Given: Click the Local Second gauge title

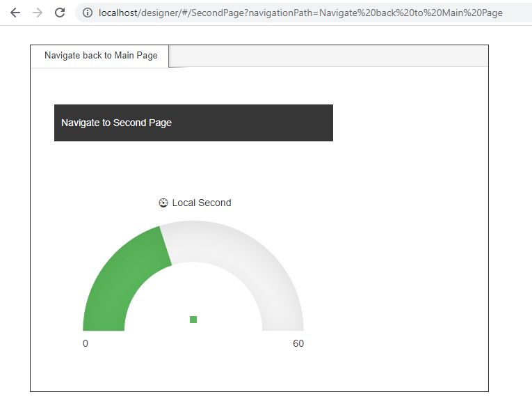Looking at the screenshot, I should [x=202, y=203].
